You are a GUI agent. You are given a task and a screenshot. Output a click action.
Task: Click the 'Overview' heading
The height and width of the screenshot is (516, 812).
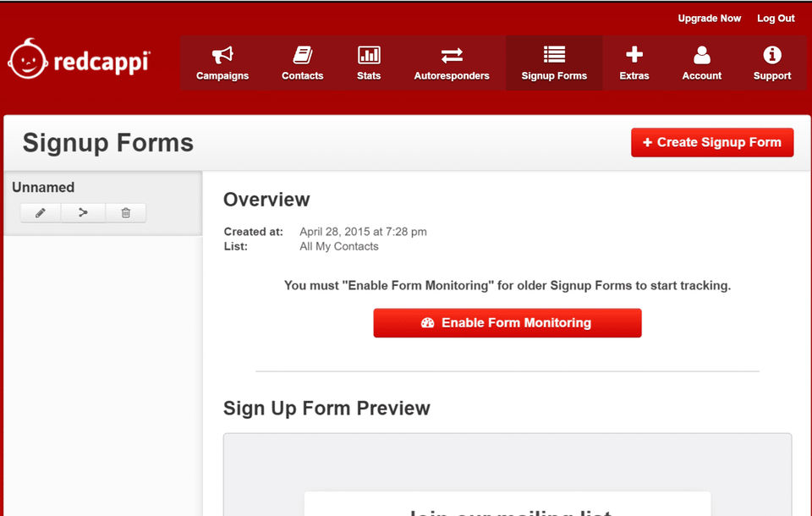pos(266,200)
